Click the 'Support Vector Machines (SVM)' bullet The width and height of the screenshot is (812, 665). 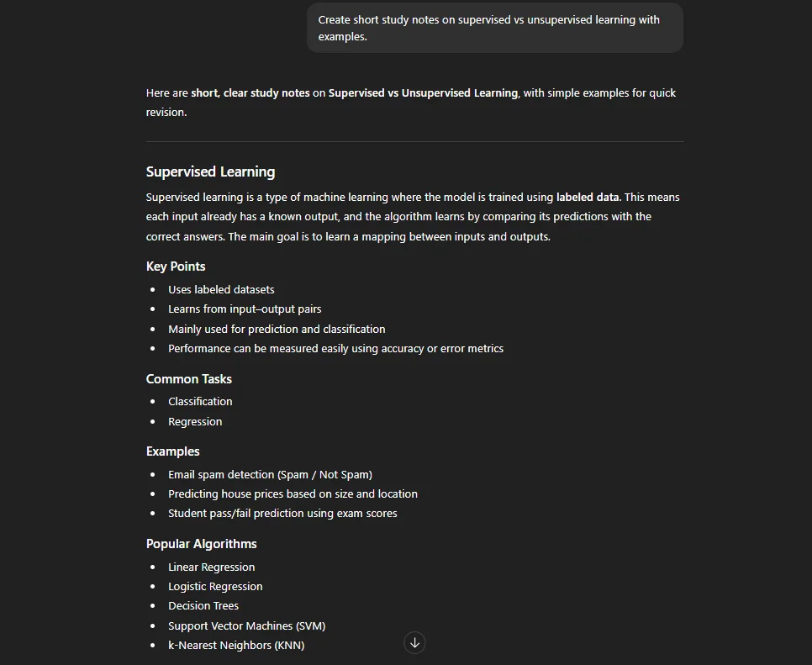coord(246,626)
